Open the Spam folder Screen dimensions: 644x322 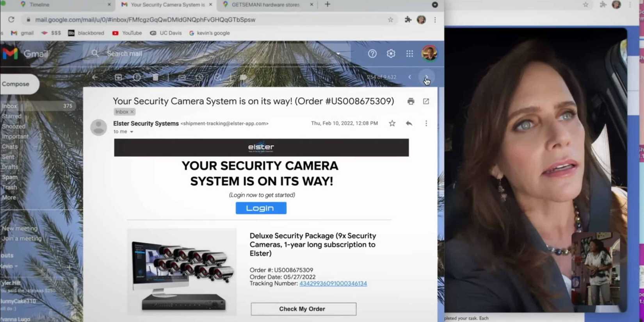(x=10, y=177)
